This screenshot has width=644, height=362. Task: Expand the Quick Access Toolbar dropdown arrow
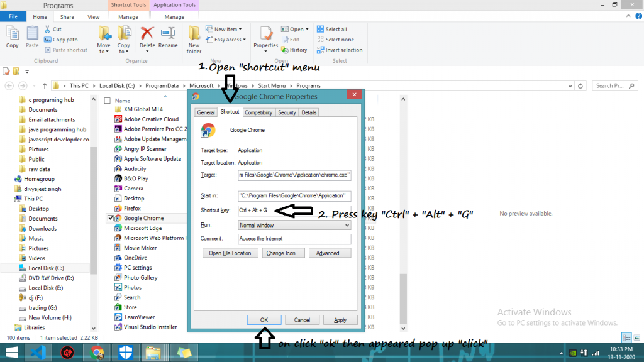coord(27,72)
